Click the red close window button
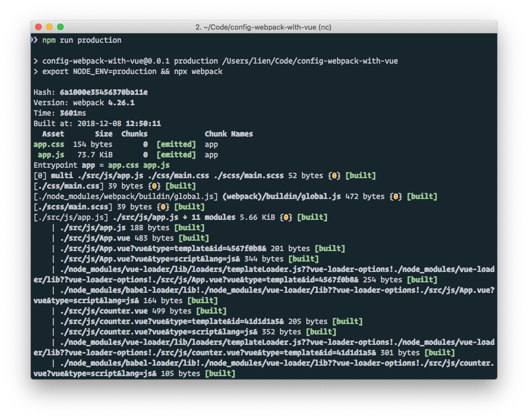Screen dimensions: 528x420 pos(38,27)
